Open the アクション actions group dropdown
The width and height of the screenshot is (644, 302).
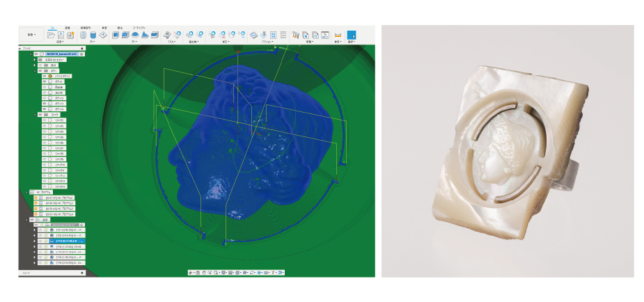pos(267,42)
